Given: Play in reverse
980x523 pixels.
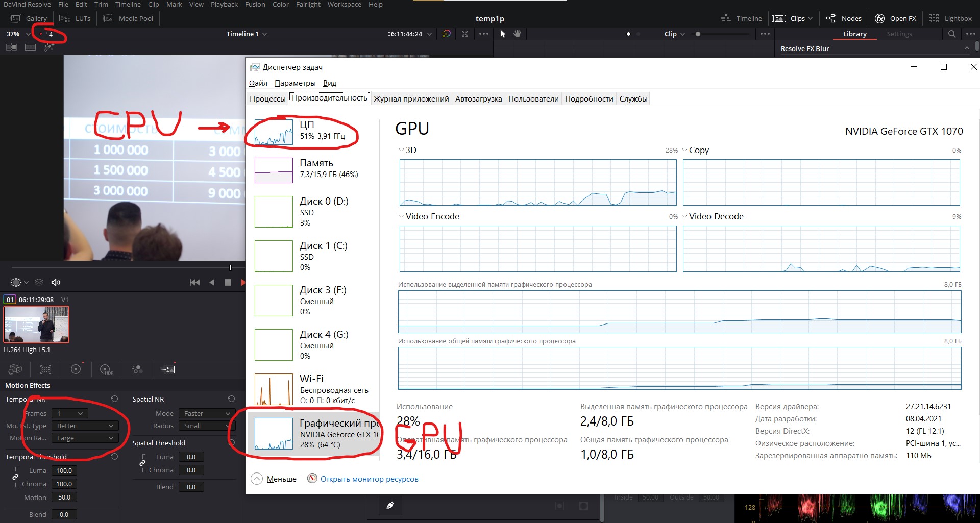Looking at the screenshot, I should point(212,282).
